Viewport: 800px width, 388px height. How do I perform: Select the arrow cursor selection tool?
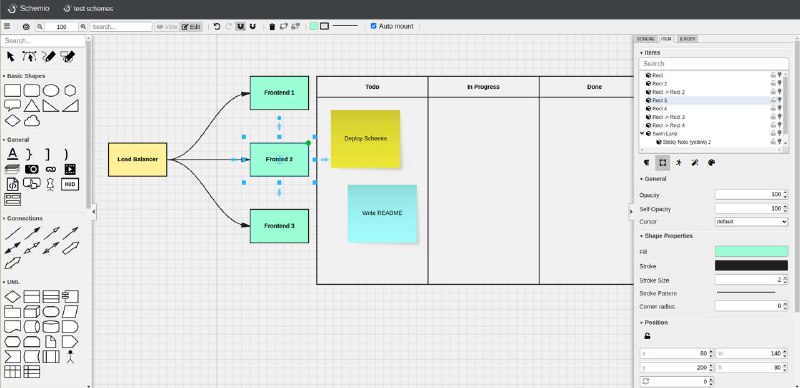coord(11,56)
